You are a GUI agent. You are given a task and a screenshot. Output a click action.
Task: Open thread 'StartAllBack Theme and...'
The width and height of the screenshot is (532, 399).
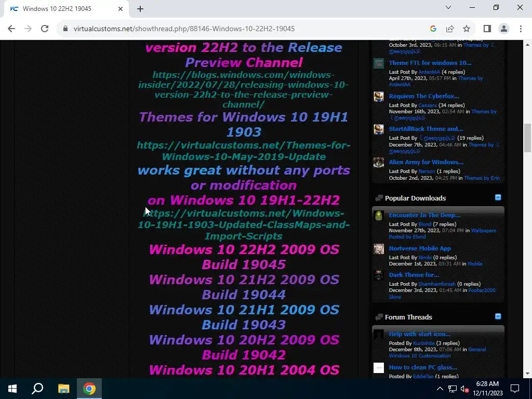[x=426, y=129]
